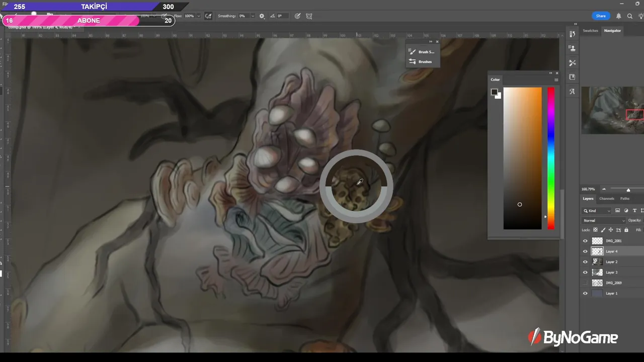
Task: Expand the floating Brushes panel arrows
Action: [x=431, y=42]
